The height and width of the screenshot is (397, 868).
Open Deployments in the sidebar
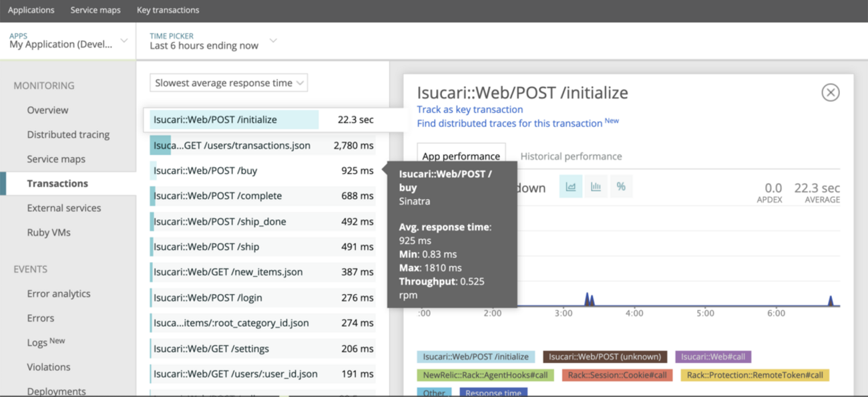click(x=56, y=391)
